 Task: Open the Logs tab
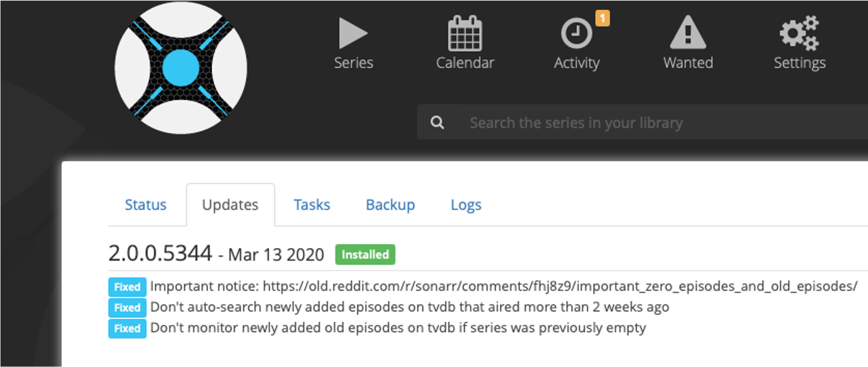coord(466,205)
